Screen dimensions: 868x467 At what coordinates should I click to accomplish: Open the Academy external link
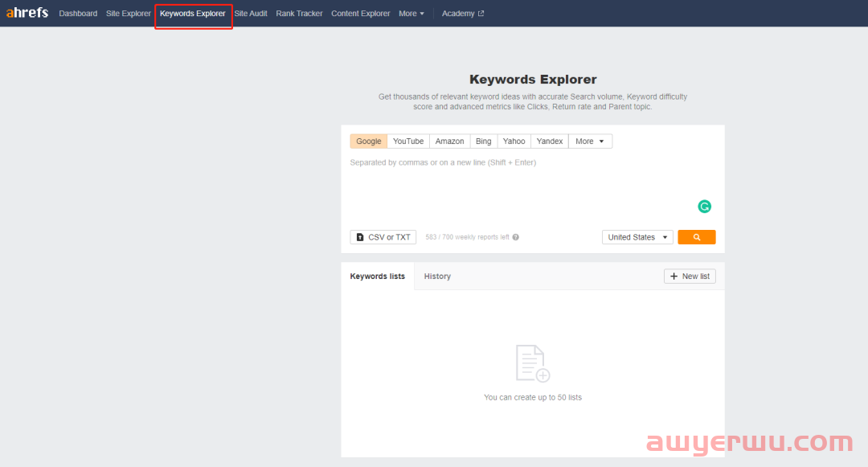463,14
